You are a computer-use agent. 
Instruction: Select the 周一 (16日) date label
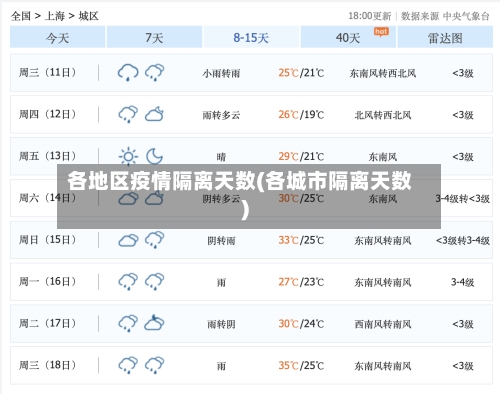click(47, 282)
